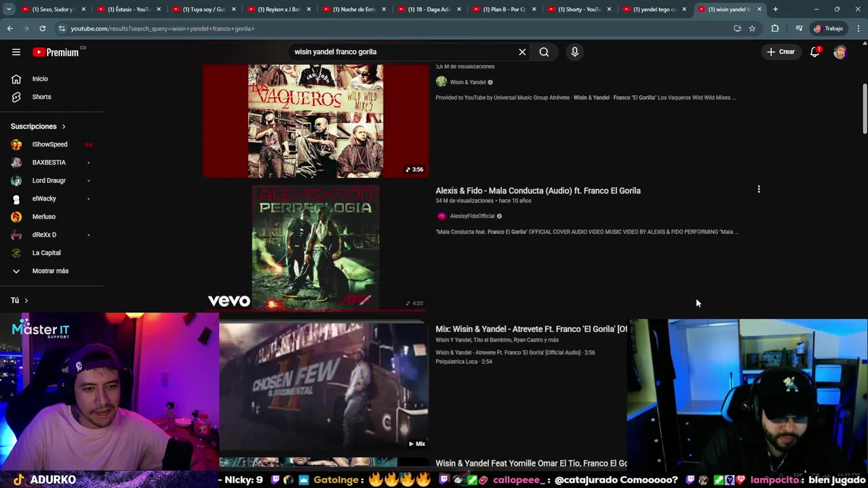Open the Wisin & Yandel channel link
868x488 pixels.
(x=468, y=82)
